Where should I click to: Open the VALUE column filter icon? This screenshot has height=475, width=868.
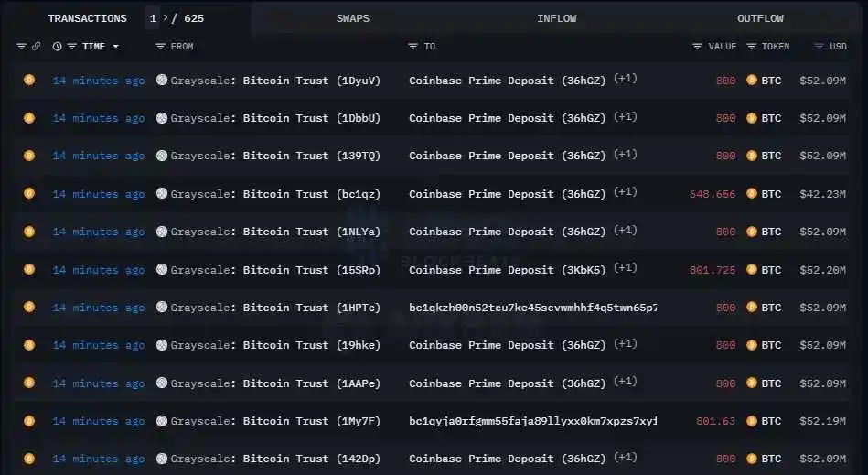698,47
